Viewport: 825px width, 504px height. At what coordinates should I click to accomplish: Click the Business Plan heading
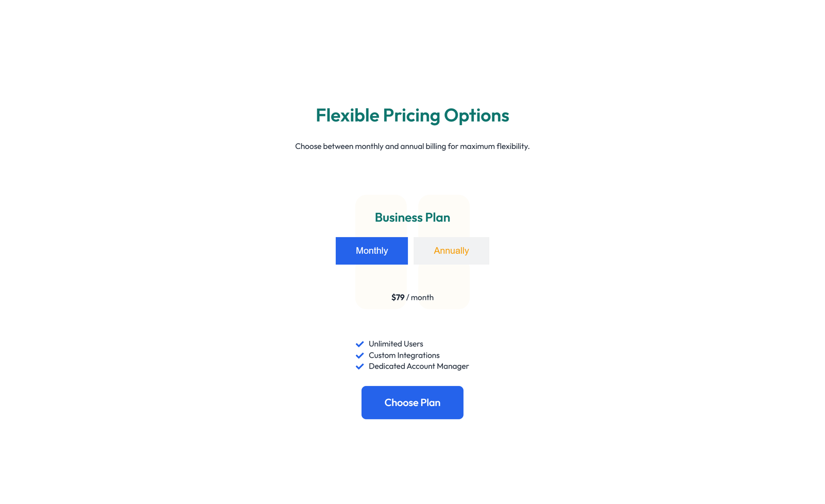(x=412, y=217)
